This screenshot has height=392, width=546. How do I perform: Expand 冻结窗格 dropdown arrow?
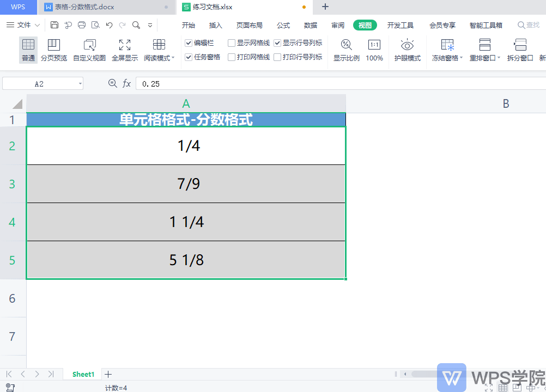click(461, 58)
